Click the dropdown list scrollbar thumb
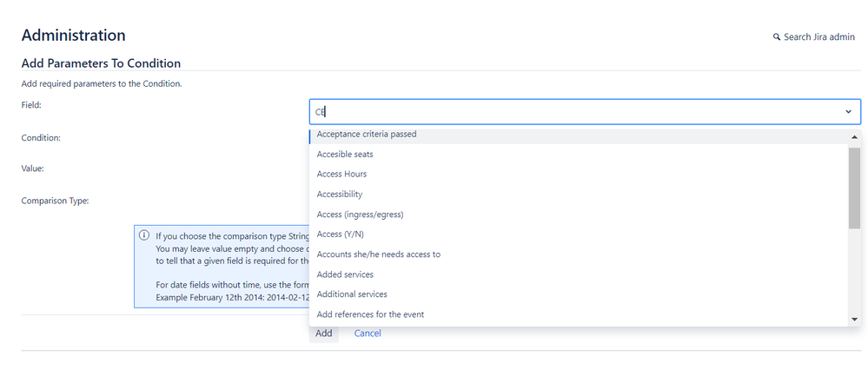Screen dimensions: 868x370 pos(854,188)
